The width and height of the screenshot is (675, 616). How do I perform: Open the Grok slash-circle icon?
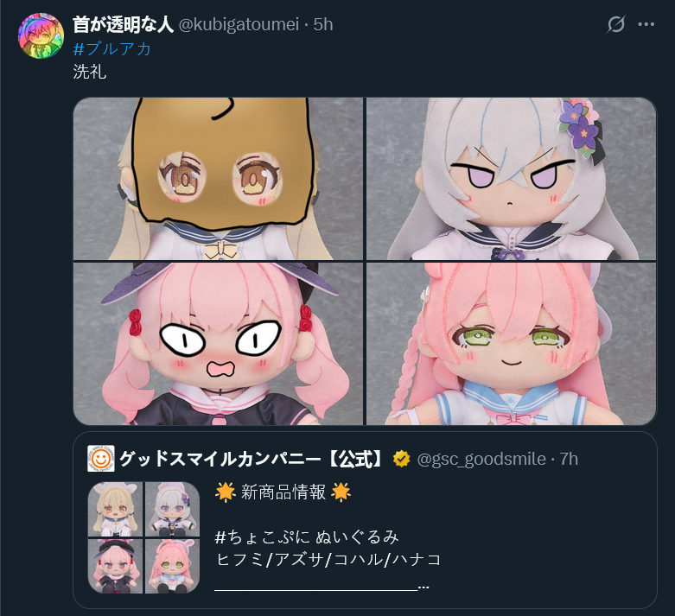615,24
